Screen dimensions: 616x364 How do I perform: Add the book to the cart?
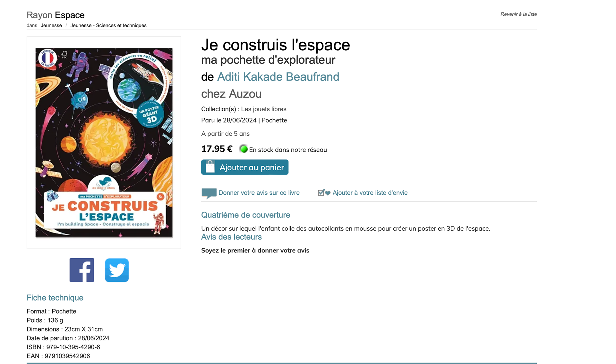click(x=245, y=167)
